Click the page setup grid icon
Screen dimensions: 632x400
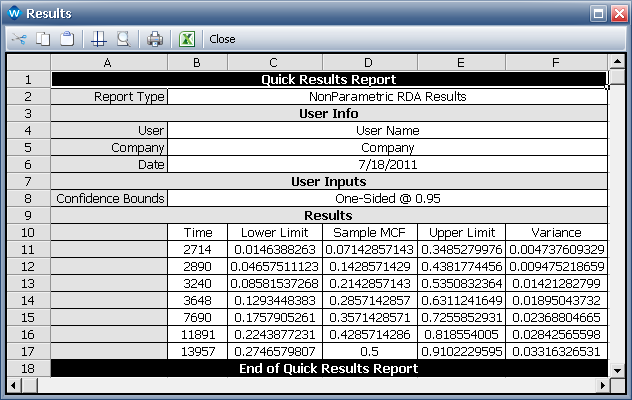click(98, 40)
